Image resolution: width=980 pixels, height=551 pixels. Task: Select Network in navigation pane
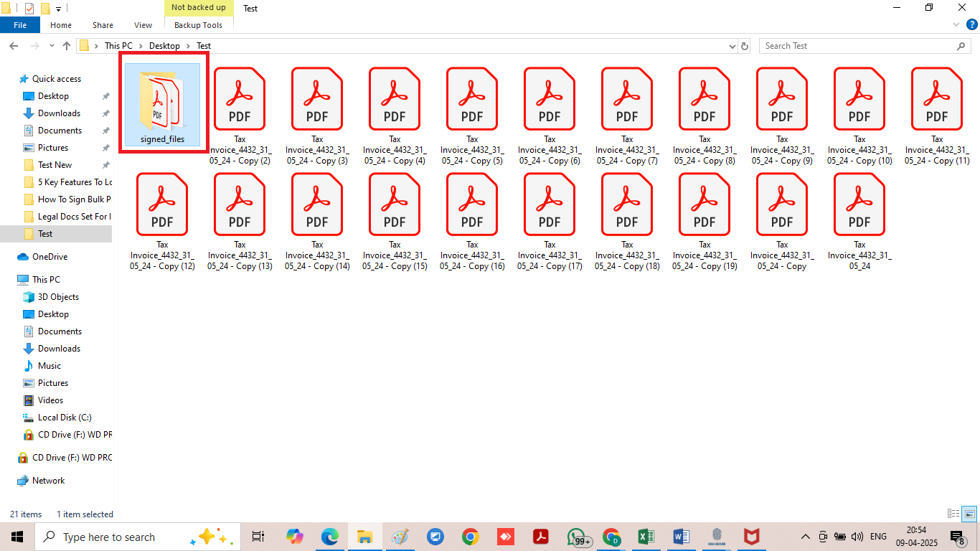pyautogui.click(x=48, y=481)
